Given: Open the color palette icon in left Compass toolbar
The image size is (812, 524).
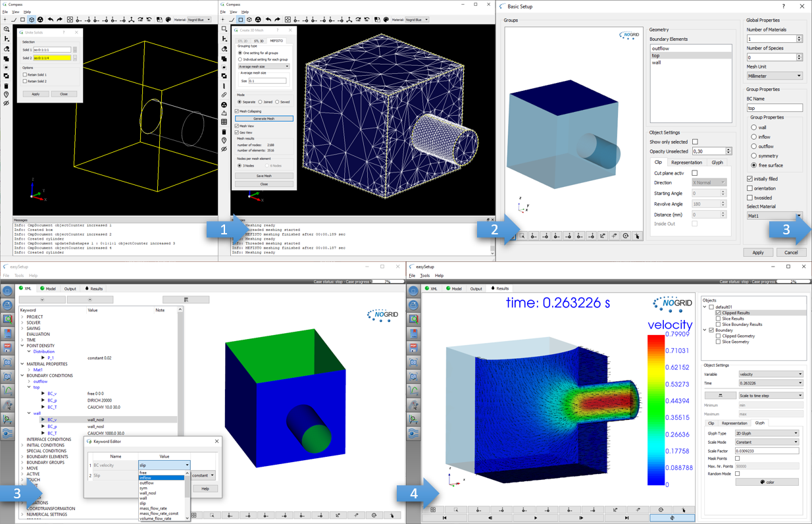Looking at the screenshot, I should (x=167, y=20).
